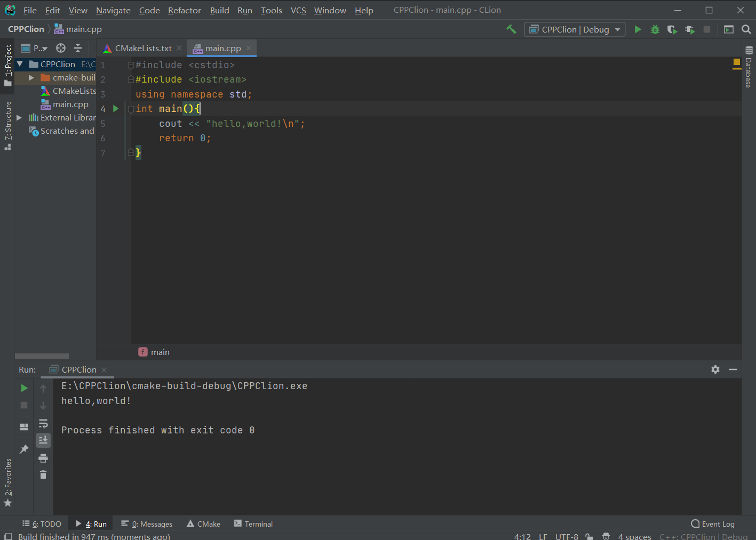The image size is (756, 540).
Task: Toggle soft-wrap in Run console
Action: (x=43, y=424)
